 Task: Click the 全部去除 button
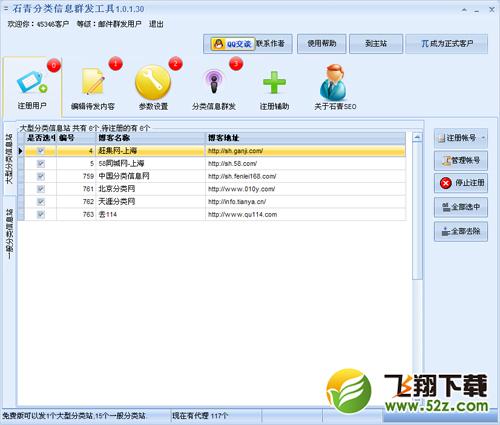tap(461, 231)
